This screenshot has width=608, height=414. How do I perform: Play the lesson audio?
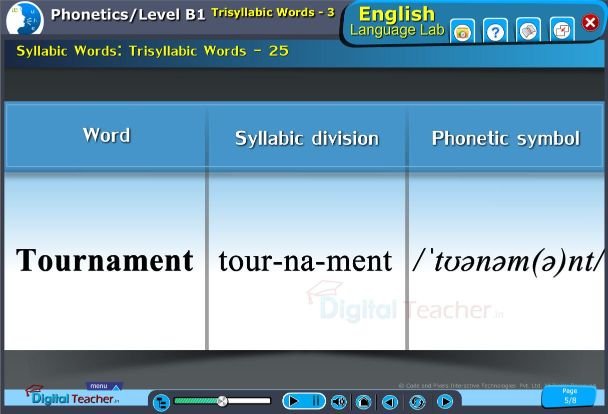point(294,401)
